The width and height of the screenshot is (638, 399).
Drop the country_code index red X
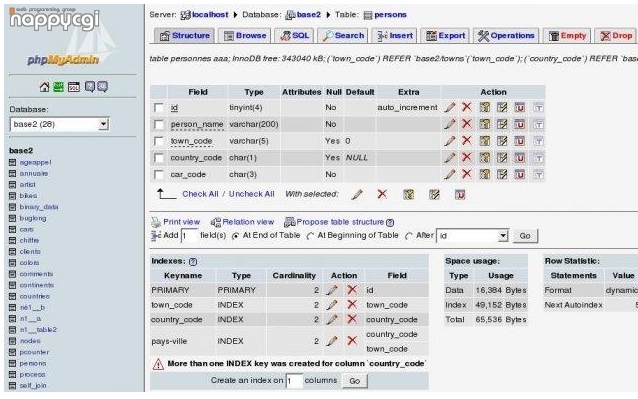pos(352,319)
